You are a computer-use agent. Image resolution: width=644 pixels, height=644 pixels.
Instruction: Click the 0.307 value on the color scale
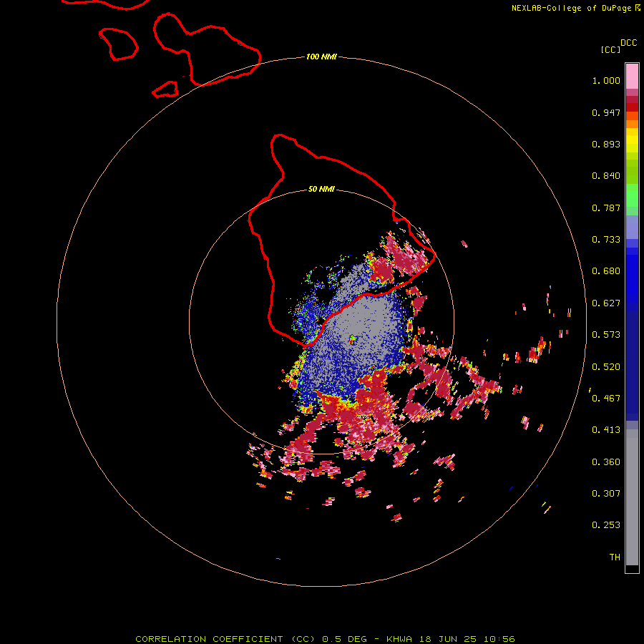[x=606, y=494]
